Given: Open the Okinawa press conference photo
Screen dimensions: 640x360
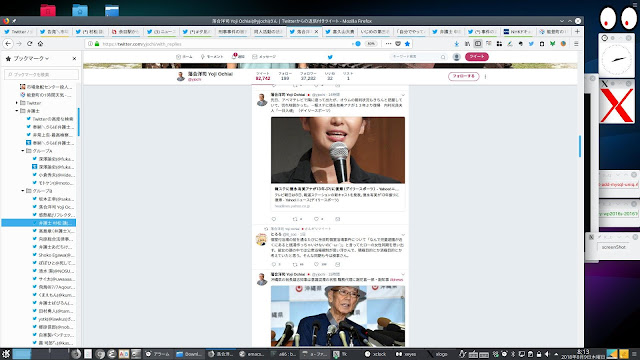Looking at the screenshot, I should click(x=338, y=316).
